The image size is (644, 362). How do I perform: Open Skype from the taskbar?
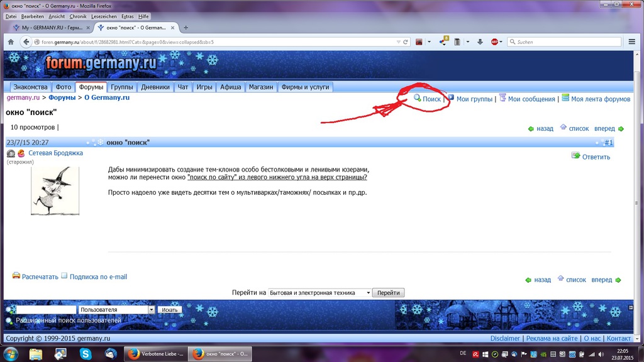(86, 354)
